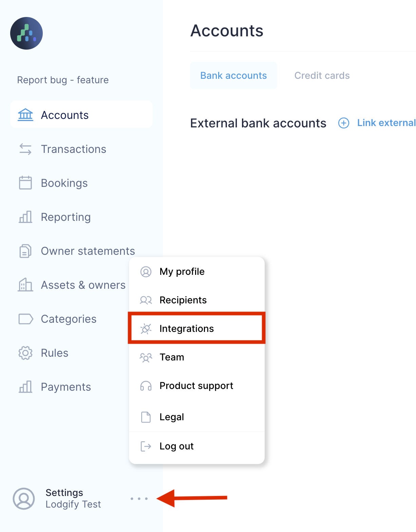This screenshot has width=416, height=532.
Task: Switch to the Credit cards tab
Action: click(x=322, y=75)
